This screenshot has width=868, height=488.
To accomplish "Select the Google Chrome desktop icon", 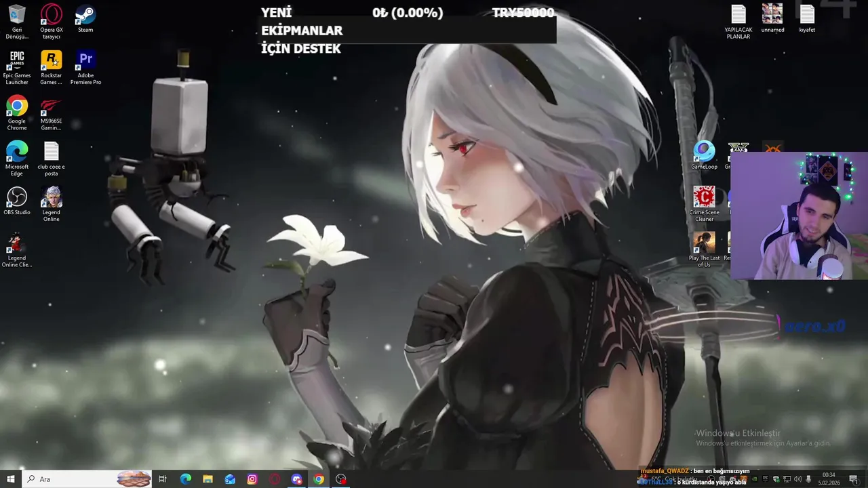I will [x=17, y=113].
